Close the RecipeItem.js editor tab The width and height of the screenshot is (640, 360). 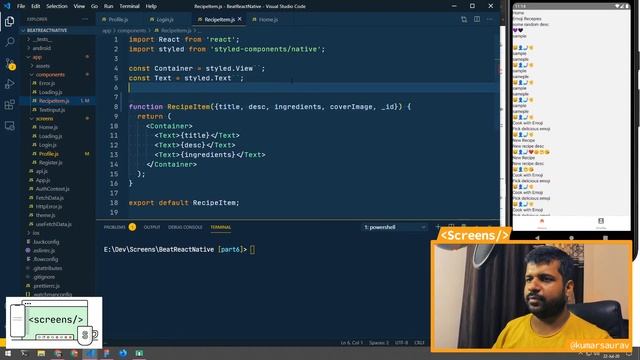pos(240,19)
